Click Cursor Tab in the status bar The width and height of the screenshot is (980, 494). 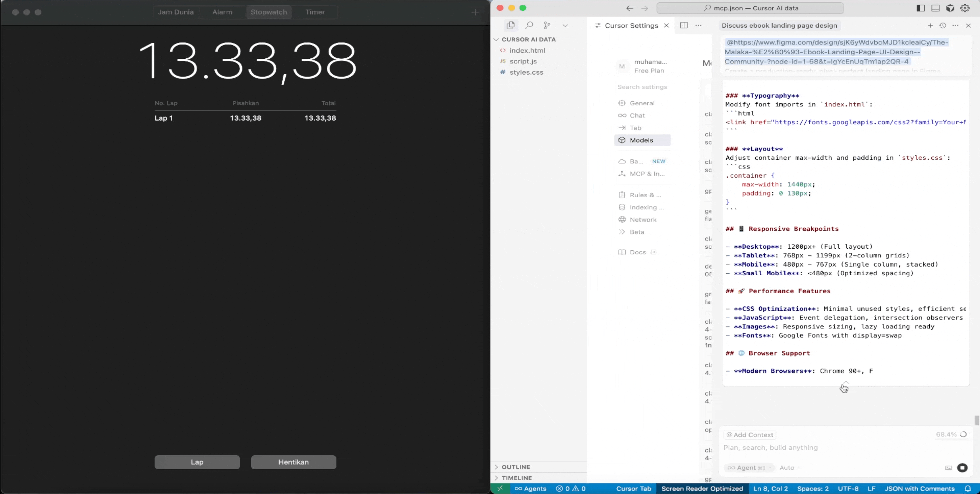pyautogui.click(x=633, y=489)
